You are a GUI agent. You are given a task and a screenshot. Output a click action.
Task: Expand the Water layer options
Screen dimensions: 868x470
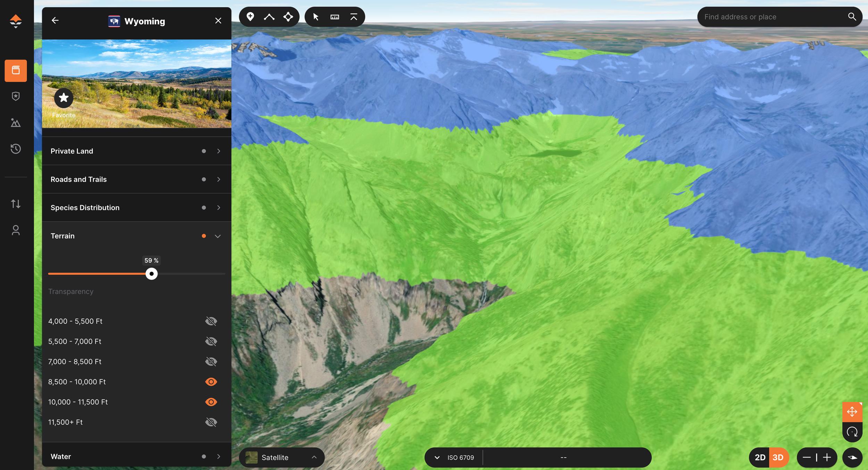pyautogui.click(x=219, y=456)
